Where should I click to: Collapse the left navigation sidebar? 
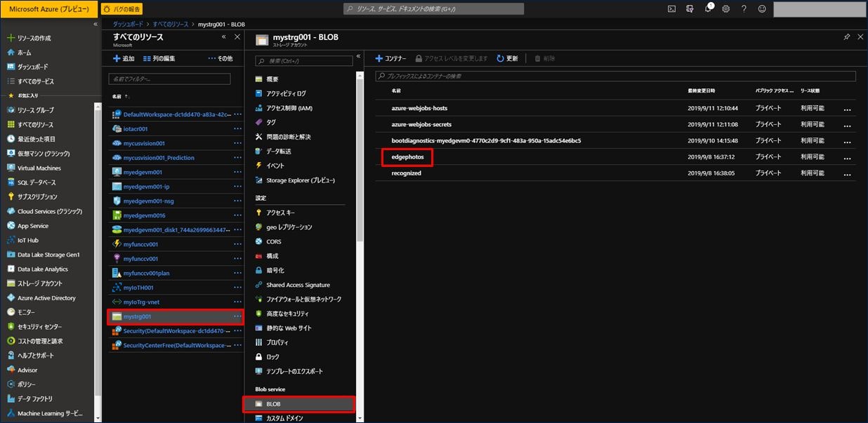(x=96, y=25)
